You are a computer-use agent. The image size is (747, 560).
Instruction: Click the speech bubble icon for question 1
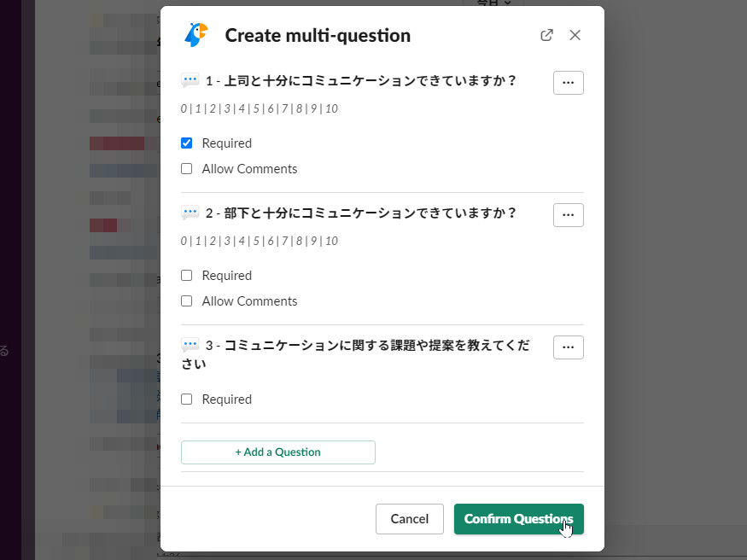pyautogui.click(x=190, y=81)
